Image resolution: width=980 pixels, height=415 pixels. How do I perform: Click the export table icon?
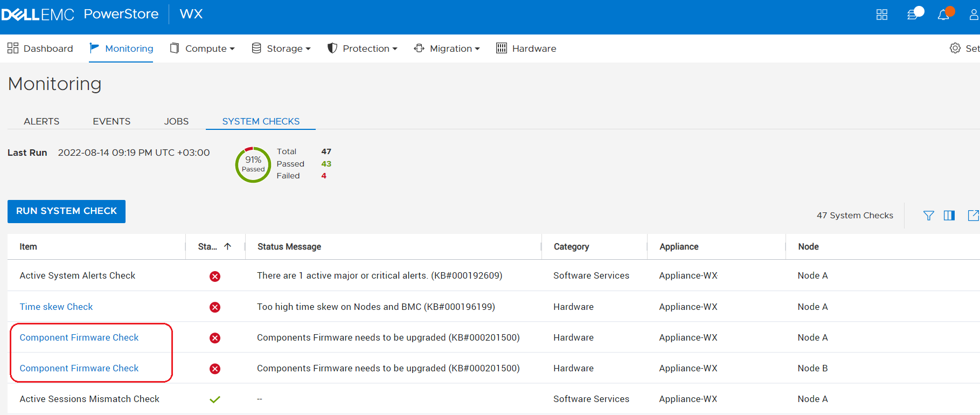pyautogui.click(x=972, y=216)
